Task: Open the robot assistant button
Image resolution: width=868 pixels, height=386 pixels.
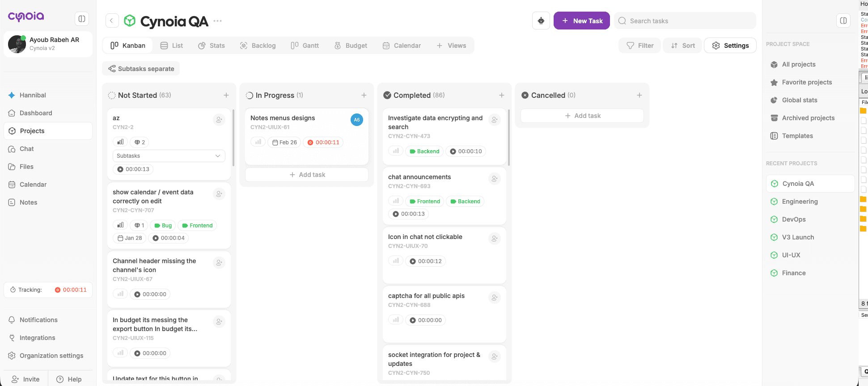Action: click(x=541, y=21)
